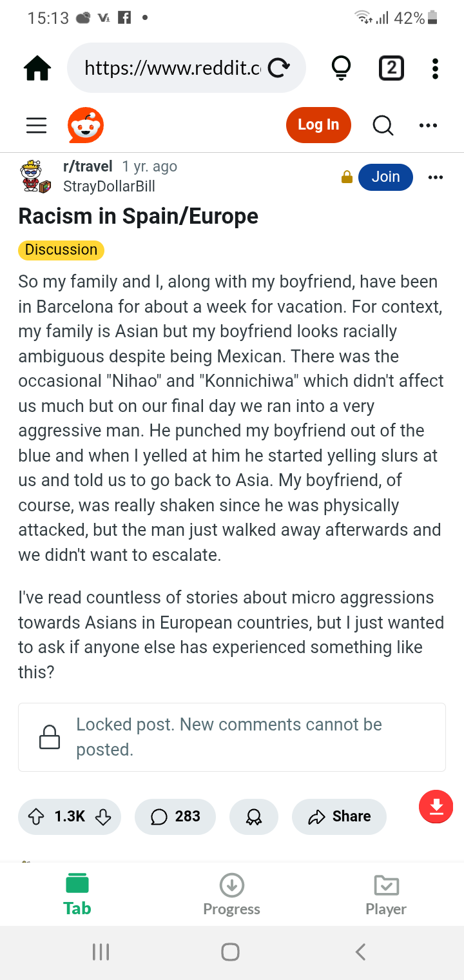Reload the page with the refresh icon
This screenshot has width=464, height=980.
coord(278,68)
